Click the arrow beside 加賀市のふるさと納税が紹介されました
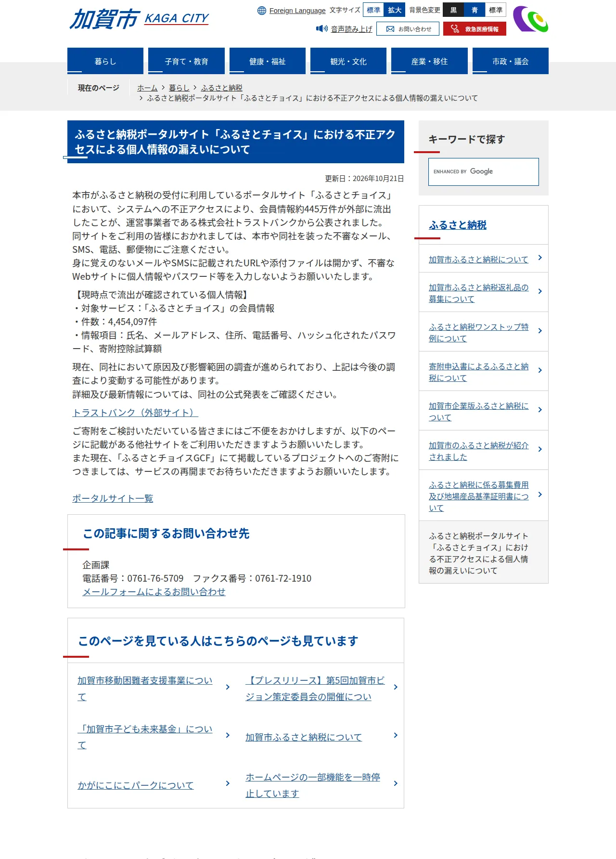The height and width of the screenshot is (859, 616). (540, 449)
